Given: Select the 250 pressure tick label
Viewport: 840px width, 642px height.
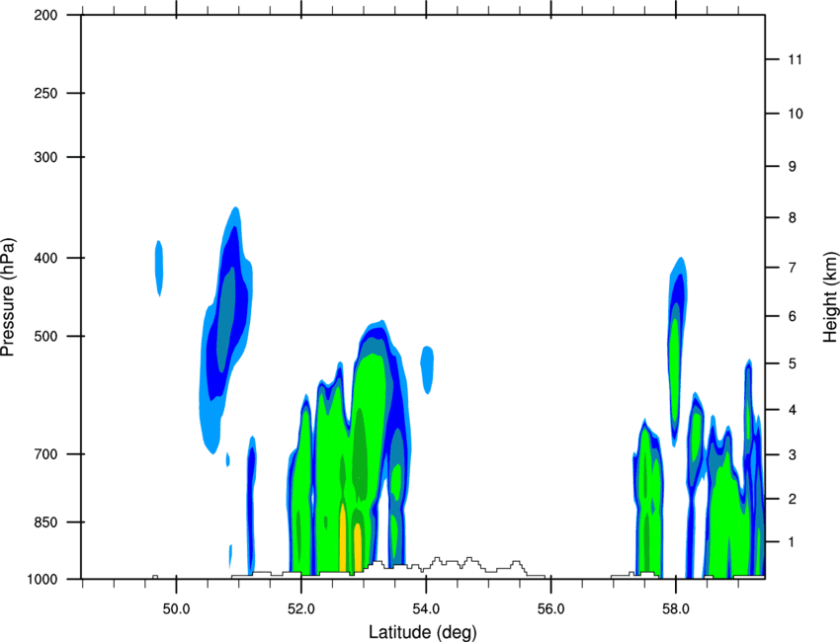Looking at the screenshot, I should click(x=46, y=93).
